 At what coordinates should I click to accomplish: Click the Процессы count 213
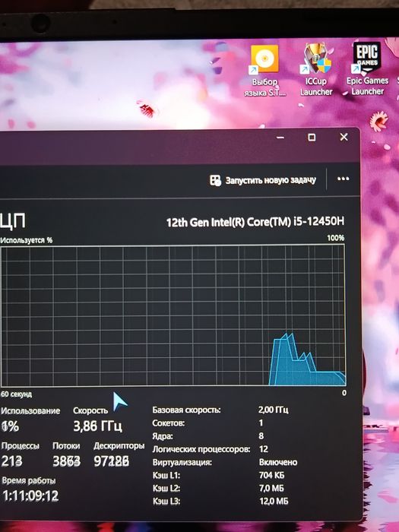pyautogui.click(x=12, y=461)
